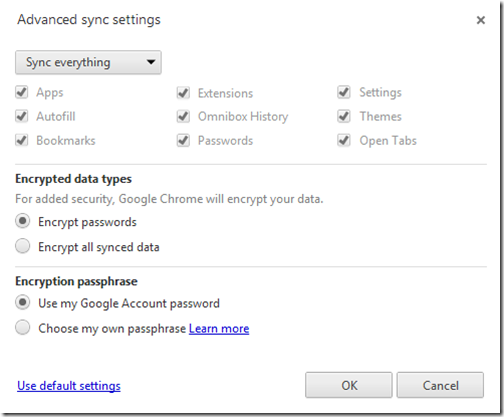Screen dimensions: 504x417
Task: Toggle the Autofill checkbox
Action: [x=22, y=116]
